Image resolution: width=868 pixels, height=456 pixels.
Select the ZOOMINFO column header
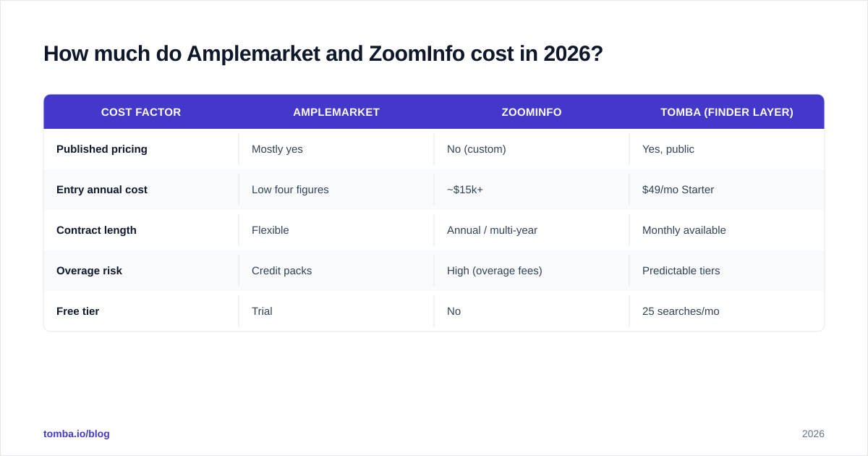pyautogui.click(x=532, y=112)
